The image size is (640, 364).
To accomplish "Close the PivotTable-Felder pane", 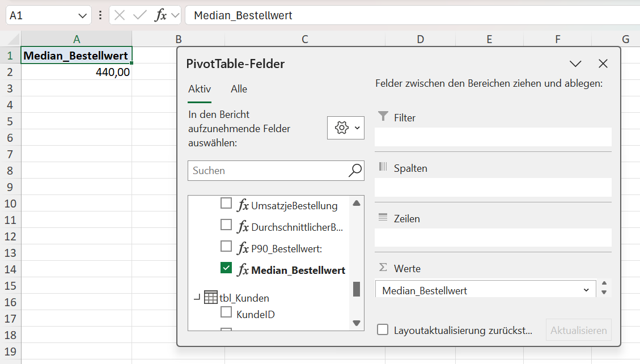I will (603, 64).
